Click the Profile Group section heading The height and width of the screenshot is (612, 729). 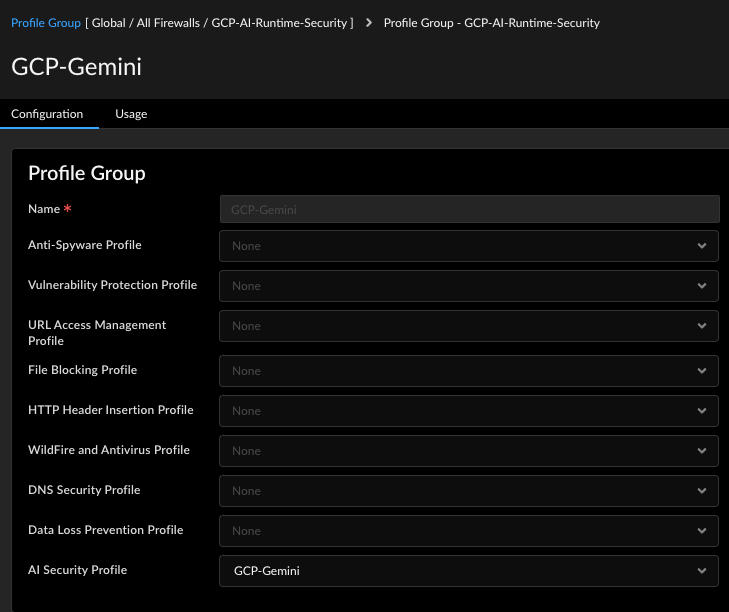click(87, 173)
